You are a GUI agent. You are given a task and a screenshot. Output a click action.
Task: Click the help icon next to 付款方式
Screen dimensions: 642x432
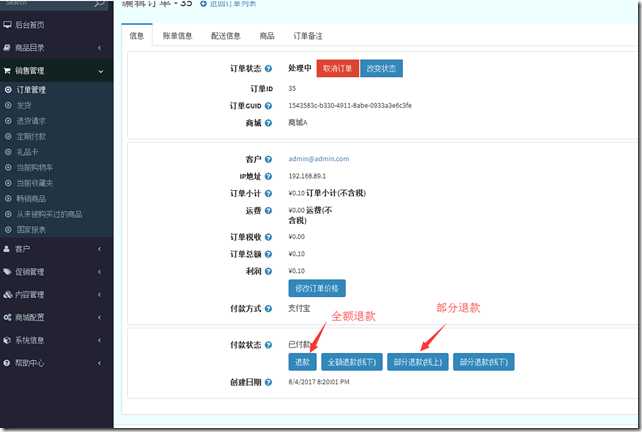(x=268, y=308)
